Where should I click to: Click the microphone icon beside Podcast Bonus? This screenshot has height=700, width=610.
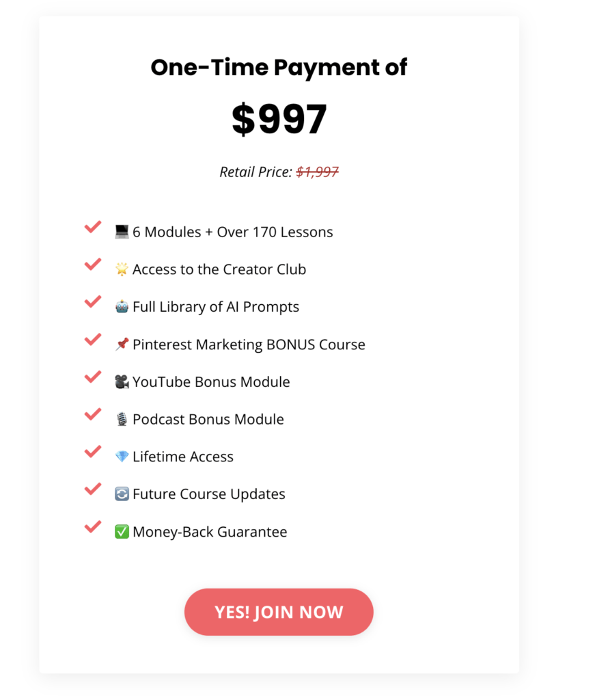(x=122, y=419)
